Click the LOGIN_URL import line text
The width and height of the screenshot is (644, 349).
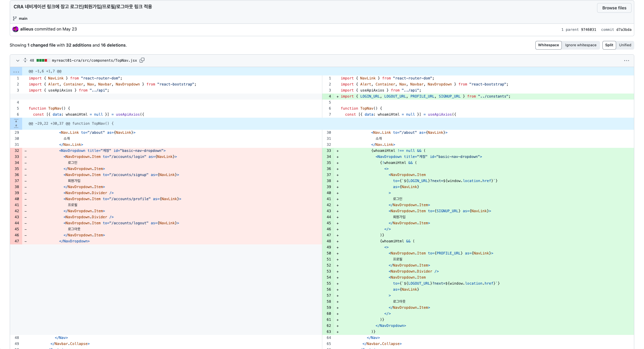[425, 97]
